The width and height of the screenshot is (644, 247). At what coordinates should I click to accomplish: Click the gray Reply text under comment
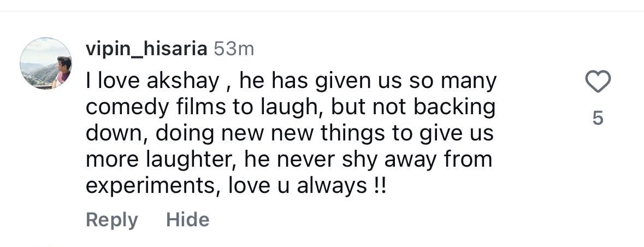click(x=112, y=220)
